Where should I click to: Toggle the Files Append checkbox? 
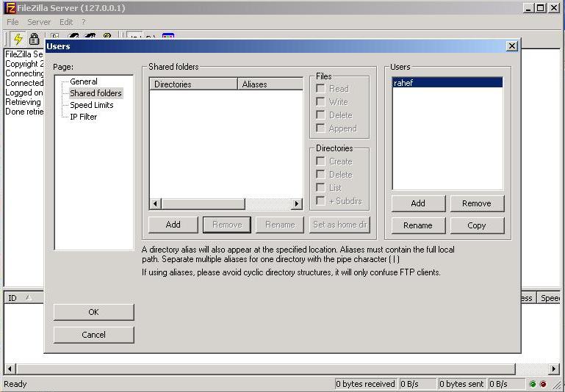click(x=320, y=128)
